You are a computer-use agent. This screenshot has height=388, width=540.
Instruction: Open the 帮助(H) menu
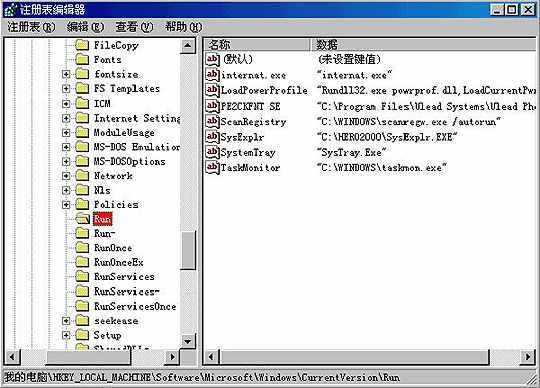pos(183,27)
